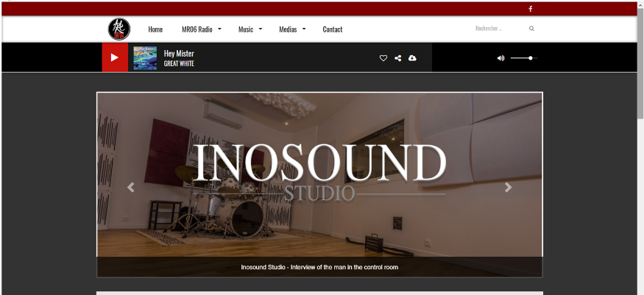The image size is (644, 295).
Task: Go to the Home page
Action: click(x=155, y=29)
